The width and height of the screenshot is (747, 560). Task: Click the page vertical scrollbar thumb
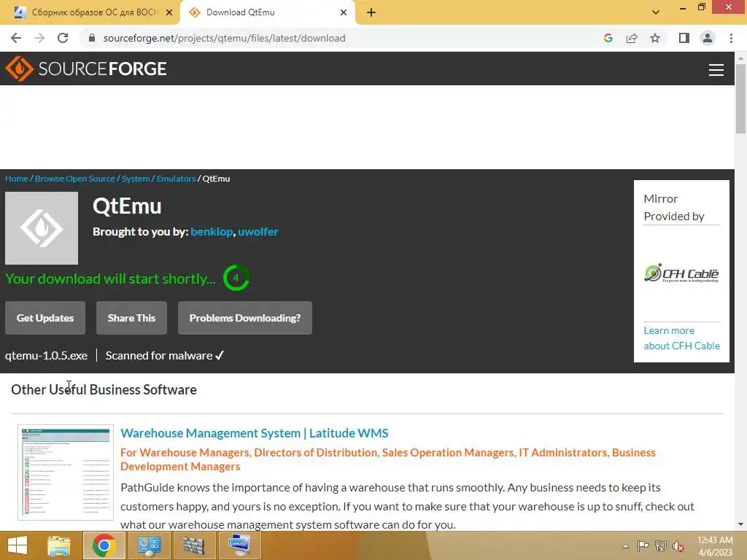(x=740, y=98)
